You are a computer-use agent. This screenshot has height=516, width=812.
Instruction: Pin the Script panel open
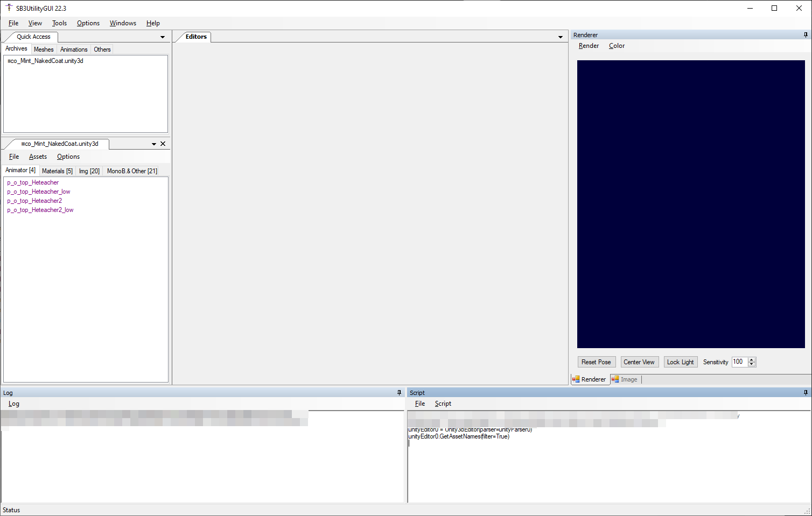point(805,392)
